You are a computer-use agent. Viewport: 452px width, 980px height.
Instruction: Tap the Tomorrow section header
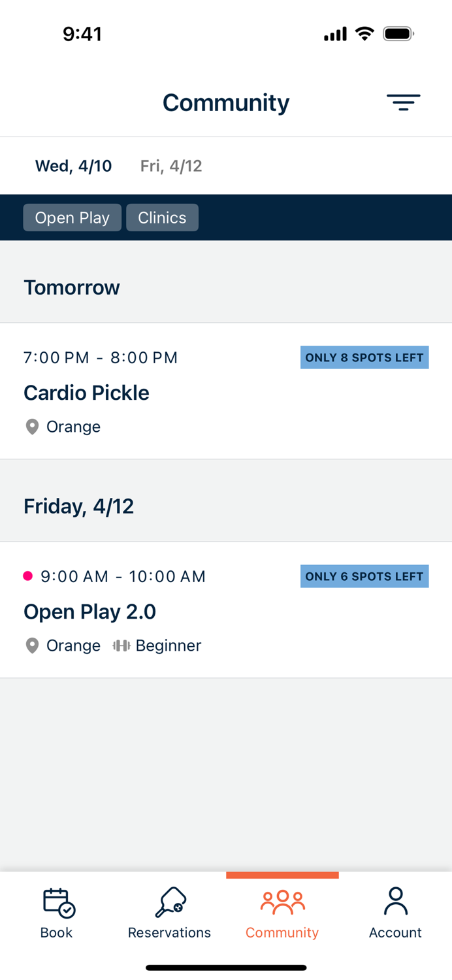click(x=72, y=287)
